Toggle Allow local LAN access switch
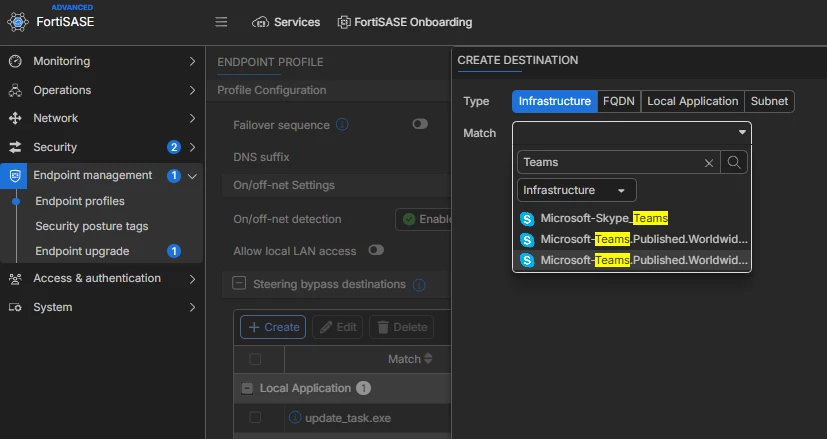Screen dimensions: 827x439 (x=376, y=250)
